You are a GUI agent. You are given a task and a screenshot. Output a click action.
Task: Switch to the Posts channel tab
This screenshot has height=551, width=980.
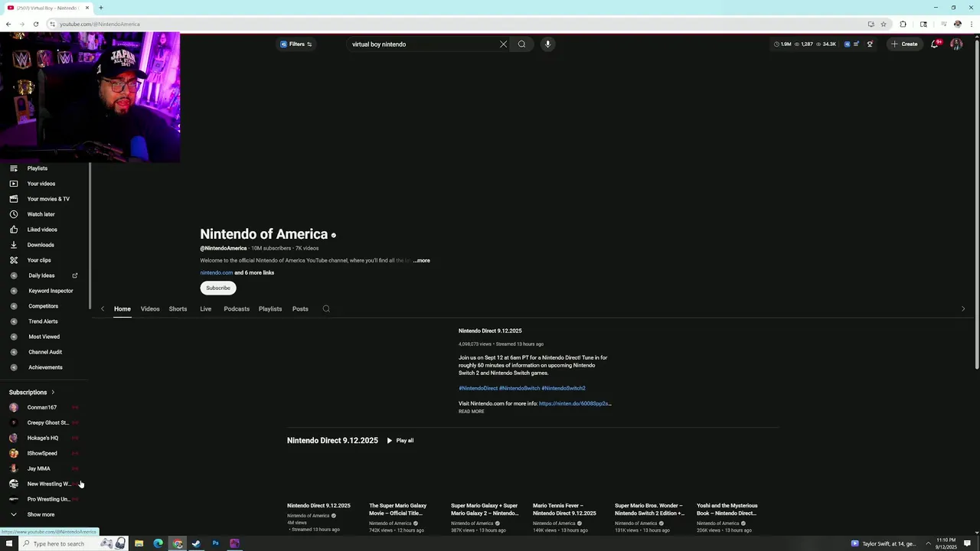tap(300, 309)
